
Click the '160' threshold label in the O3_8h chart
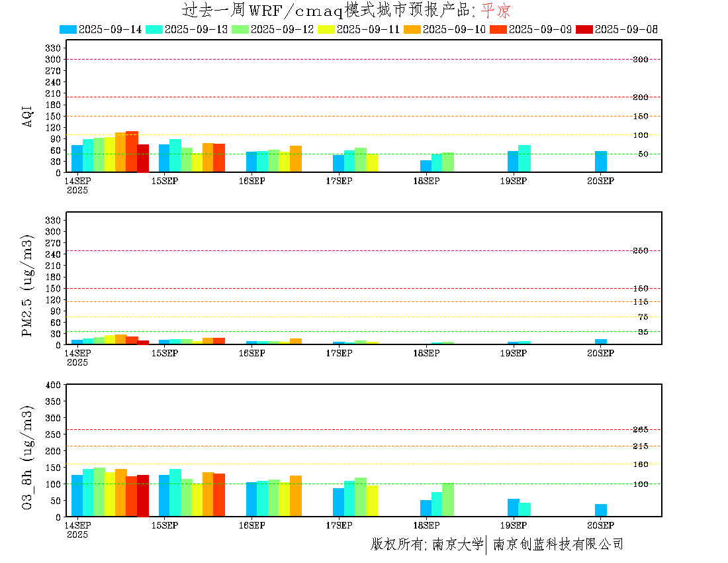[641, 464]
